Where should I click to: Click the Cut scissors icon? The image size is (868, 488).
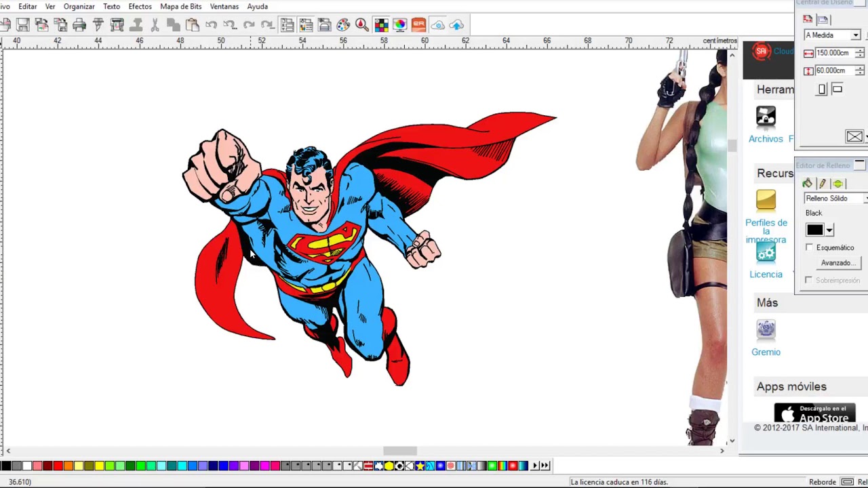[155, 25]
